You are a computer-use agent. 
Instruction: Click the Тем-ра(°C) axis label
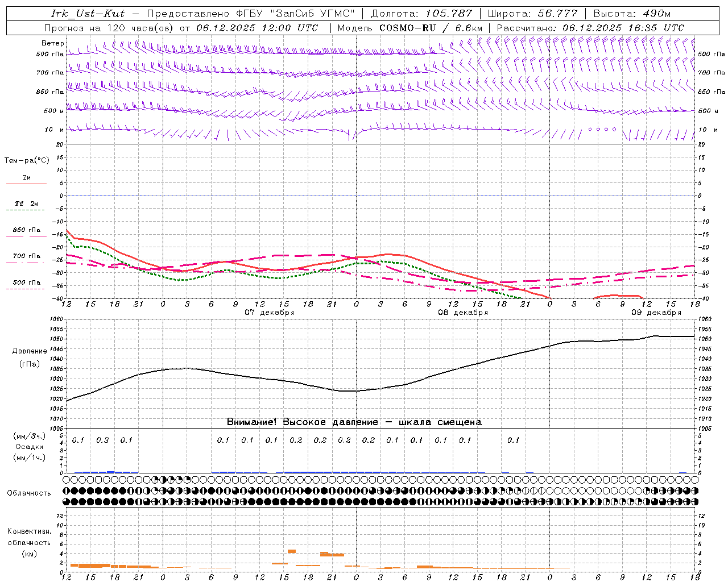click(27, 161)
